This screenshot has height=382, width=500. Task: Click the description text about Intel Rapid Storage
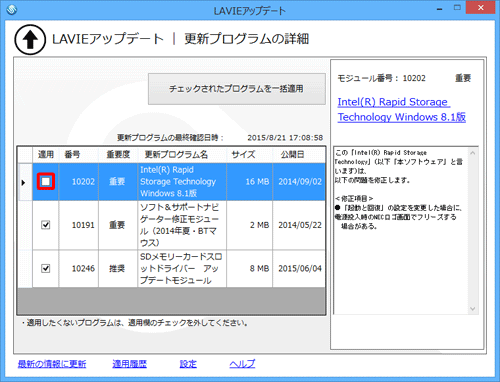[399, 189]
